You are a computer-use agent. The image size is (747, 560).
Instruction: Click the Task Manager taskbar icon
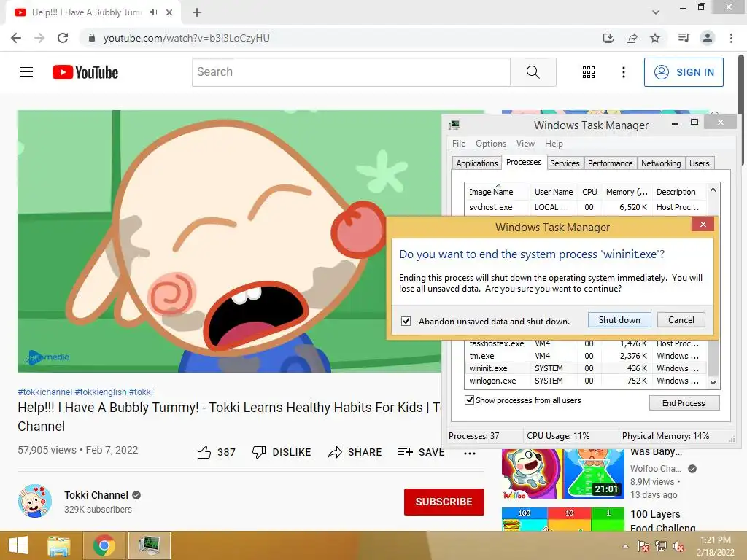(x=149, y=545)
